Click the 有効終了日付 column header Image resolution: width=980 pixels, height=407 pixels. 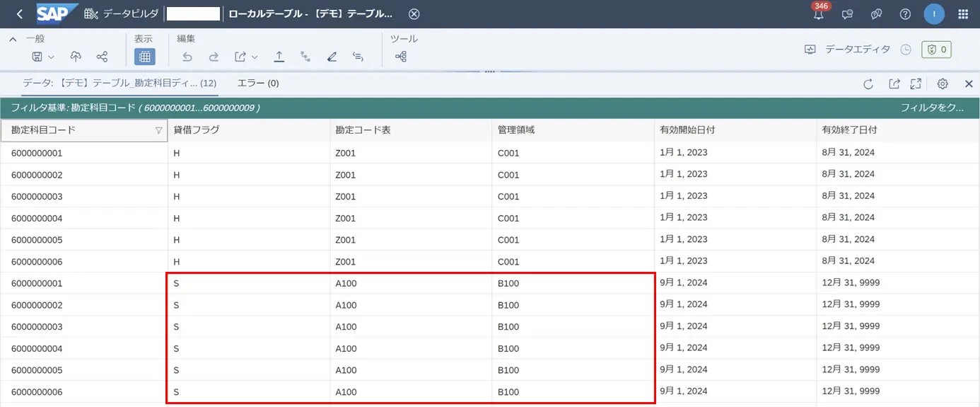[x=897, y=130]
